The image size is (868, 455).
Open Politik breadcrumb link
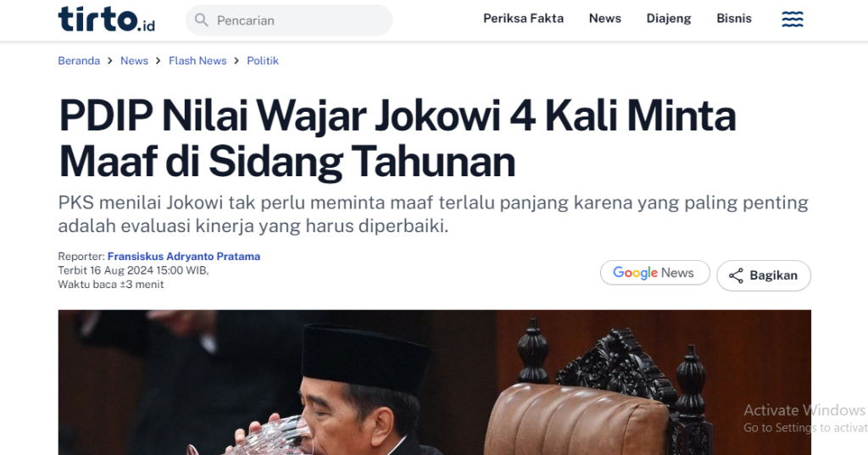(x=263, y=61)
